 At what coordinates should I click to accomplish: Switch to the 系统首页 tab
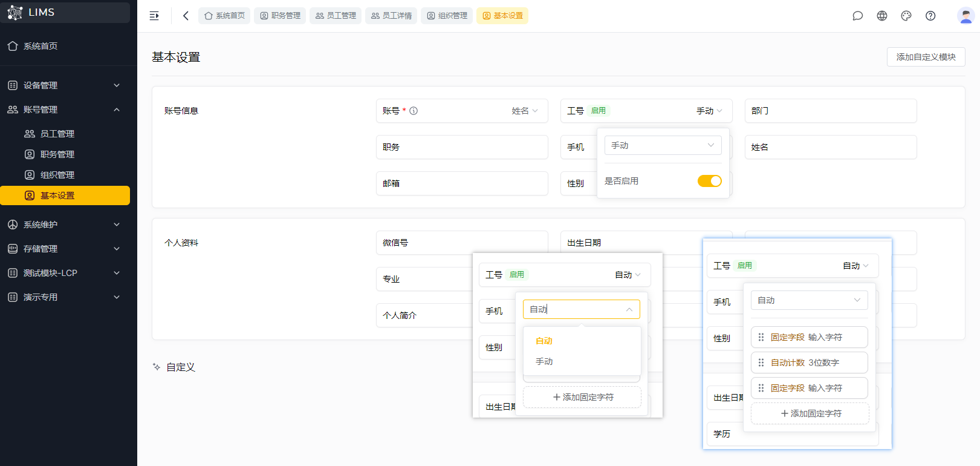click(x=224, y=16)
